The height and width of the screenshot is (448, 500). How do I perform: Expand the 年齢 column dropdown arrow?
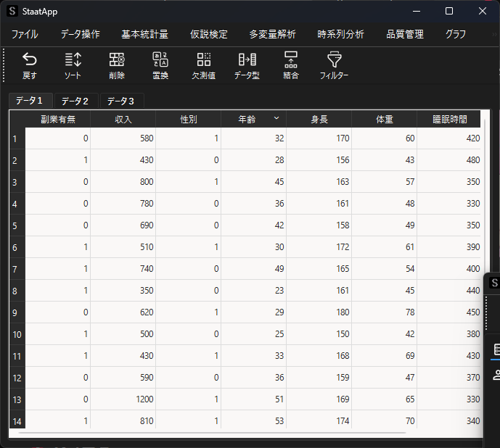pyautogui.click(x=276, y=118)
